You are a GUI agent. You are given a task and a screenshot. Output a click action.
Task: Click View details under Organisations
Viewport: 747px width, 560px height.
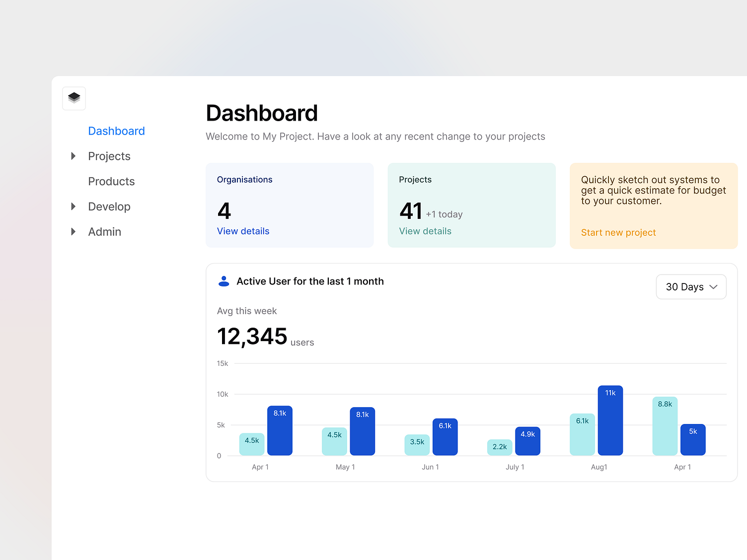click(x=243, y=231)
